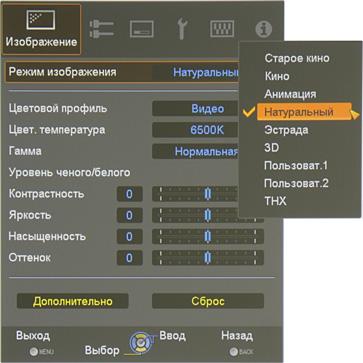
Task: Open the Цвет. температура dropdown showing 6500K
Action: pyautogui.click(x=195, y=130)
